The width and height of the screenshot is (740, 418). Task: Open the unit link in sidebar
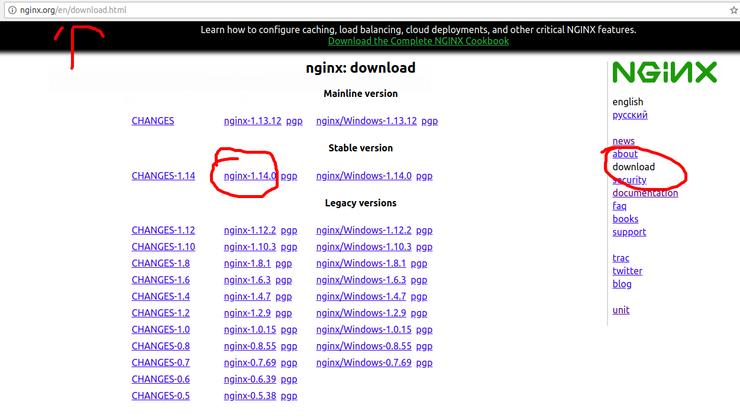(x=621, y=310)
